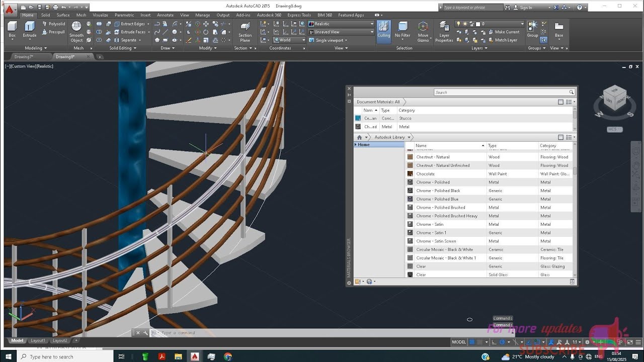Screen dimensions: 644x362
Task: Expand the Layers panel
Action: click(x=479, y=48)
